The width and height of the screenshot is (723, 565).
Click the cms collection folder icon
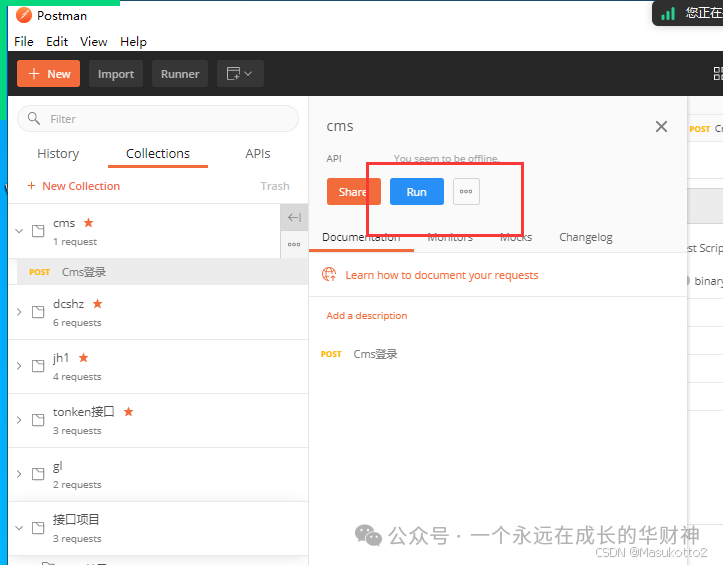point(38,231)
